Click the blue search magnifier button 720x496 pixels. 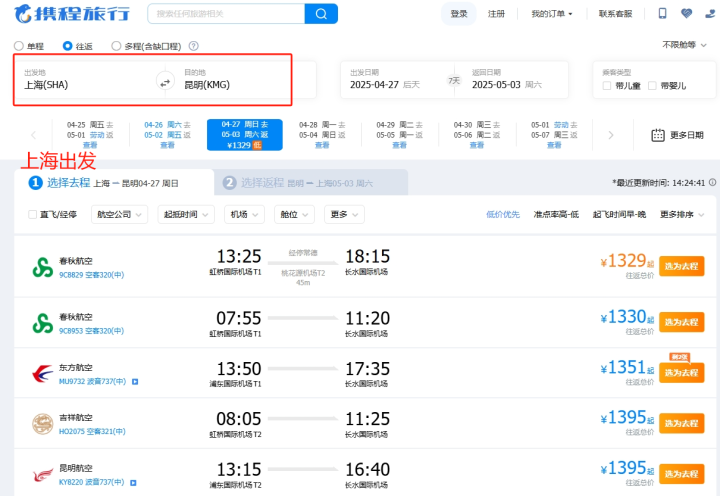(x=321, y=14)
